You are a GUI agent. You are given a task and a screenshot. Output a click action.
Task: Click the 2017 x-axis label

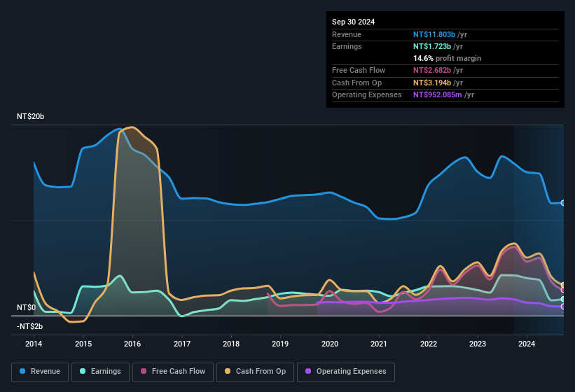(182, 344)
